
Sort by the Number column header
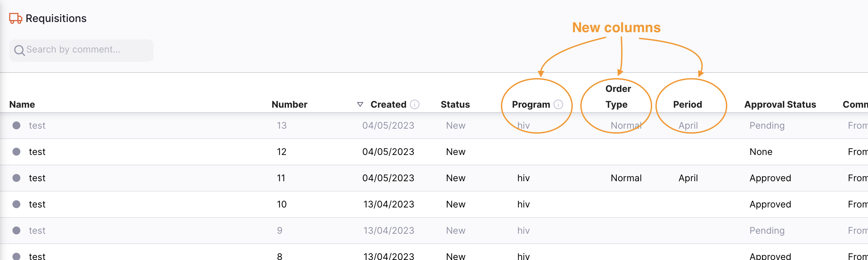tap(289, 104)
